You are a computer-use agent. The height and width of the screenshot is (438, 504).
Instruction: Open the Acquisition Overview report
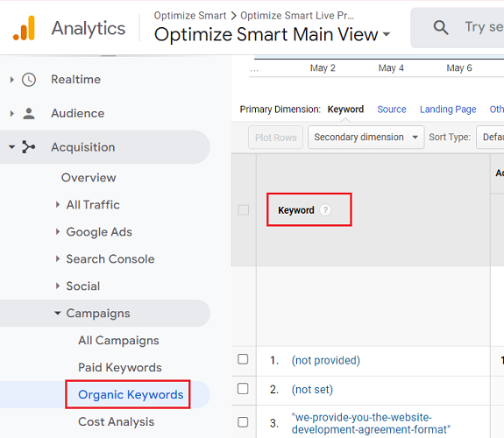point(89,177)
